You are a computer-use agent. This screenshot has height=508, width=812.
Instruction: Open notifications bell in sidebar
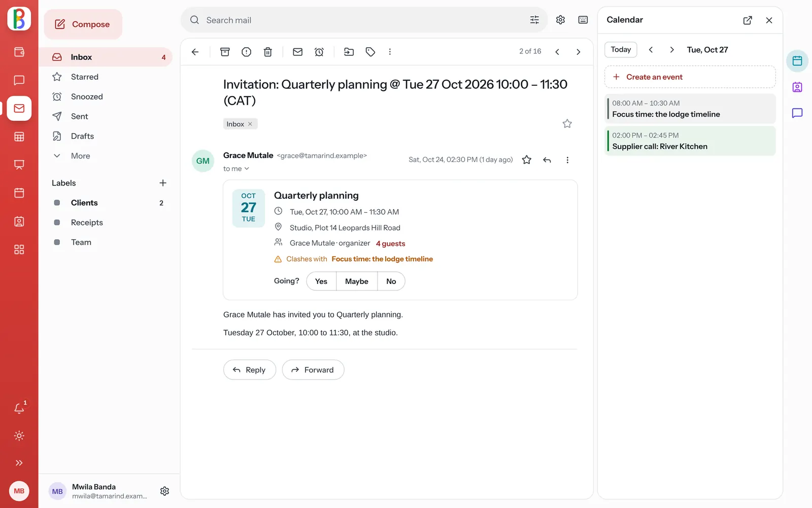click(19, 408)
